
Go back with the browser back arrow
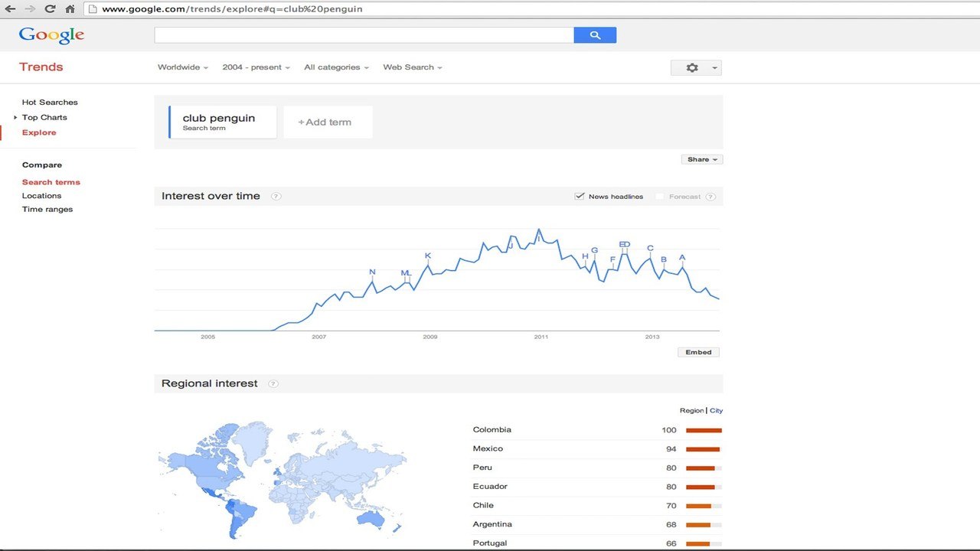click(10, 8)
